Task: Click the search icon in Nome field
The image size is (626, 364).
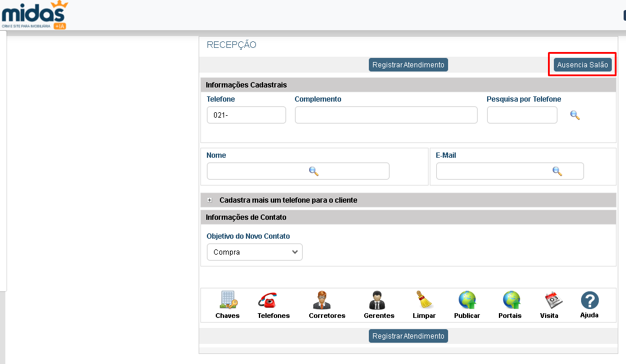Action: coord(314,171)
